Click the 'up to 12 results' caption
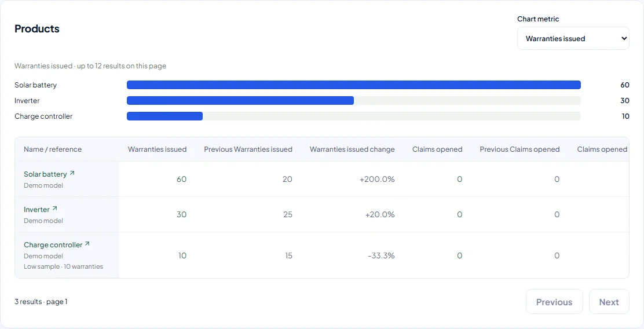The image size is (644, 329). coord(90,65)
